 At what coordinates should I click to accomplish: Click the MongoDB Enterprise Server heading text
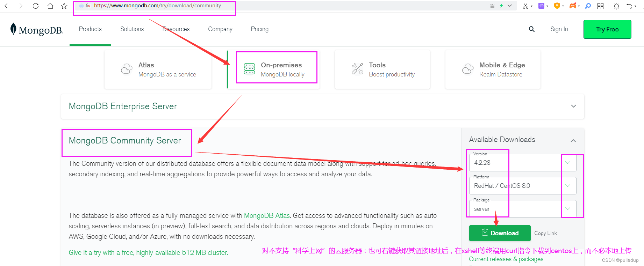point(123,106)
